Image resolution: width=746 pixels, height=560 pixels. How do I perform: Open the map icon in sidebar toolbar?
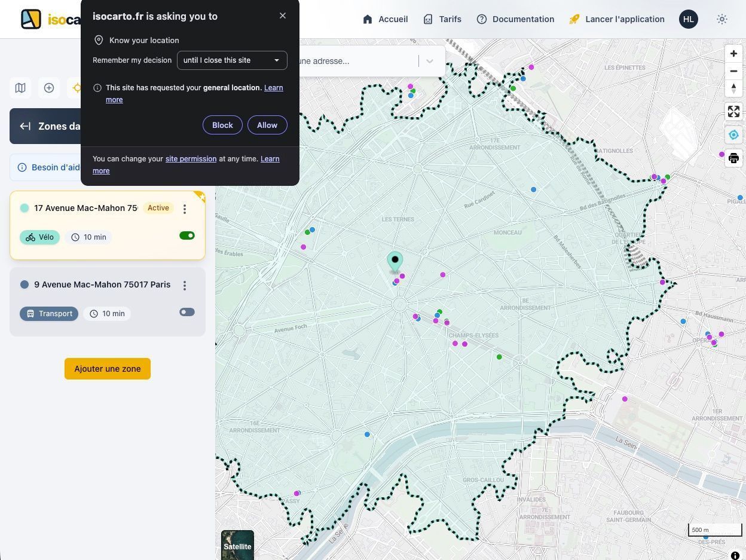[20, 88]
